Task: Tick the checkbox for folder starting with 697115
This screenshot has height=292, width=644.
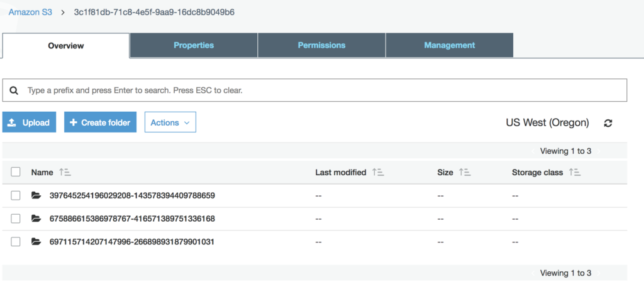Action: pos(16,242)
